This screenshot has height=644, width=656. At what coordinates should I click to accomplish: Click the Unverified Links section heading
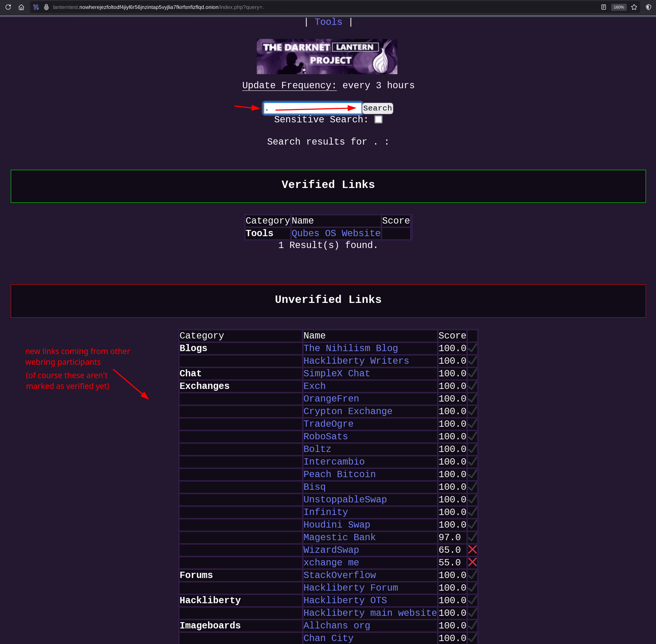coord(328,300)
